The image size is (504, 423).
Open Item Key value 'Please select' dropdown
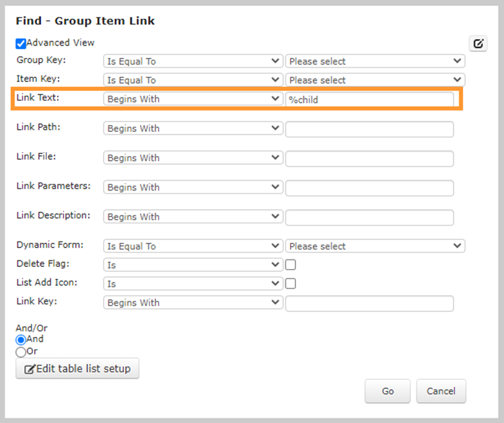375,80
